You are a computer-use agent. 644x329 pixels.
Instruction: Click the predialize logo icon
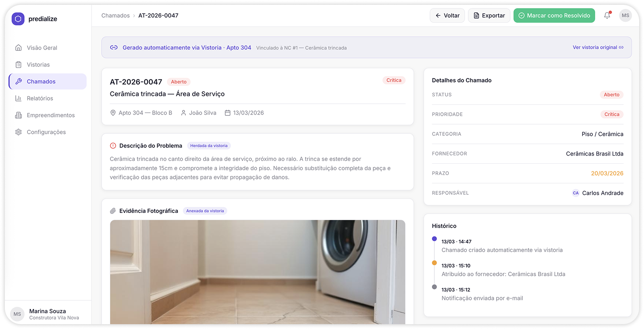(18, 19)
